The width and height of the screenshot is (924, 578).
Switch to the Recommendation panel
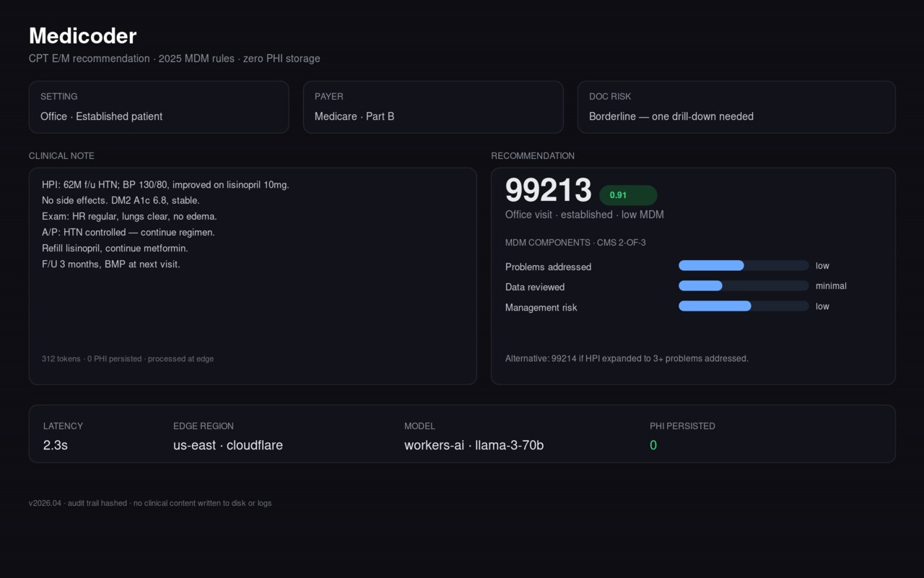[533, 156]
